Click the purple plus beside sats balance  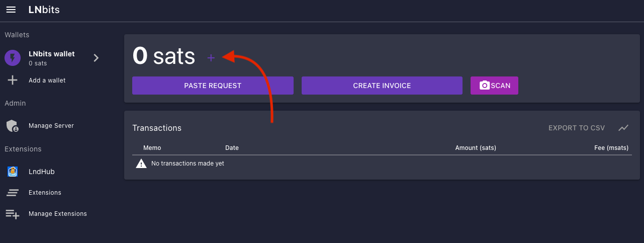point(211,58)
